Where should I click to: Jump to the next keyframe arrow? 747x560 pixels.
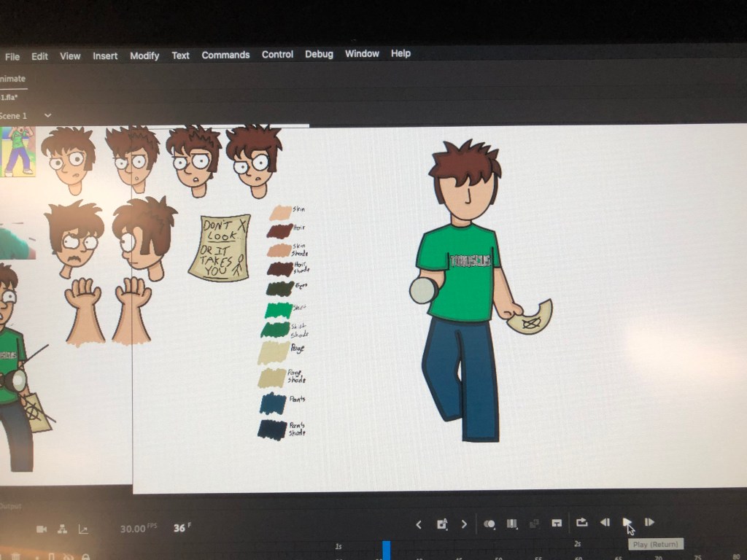coord(464,524)
